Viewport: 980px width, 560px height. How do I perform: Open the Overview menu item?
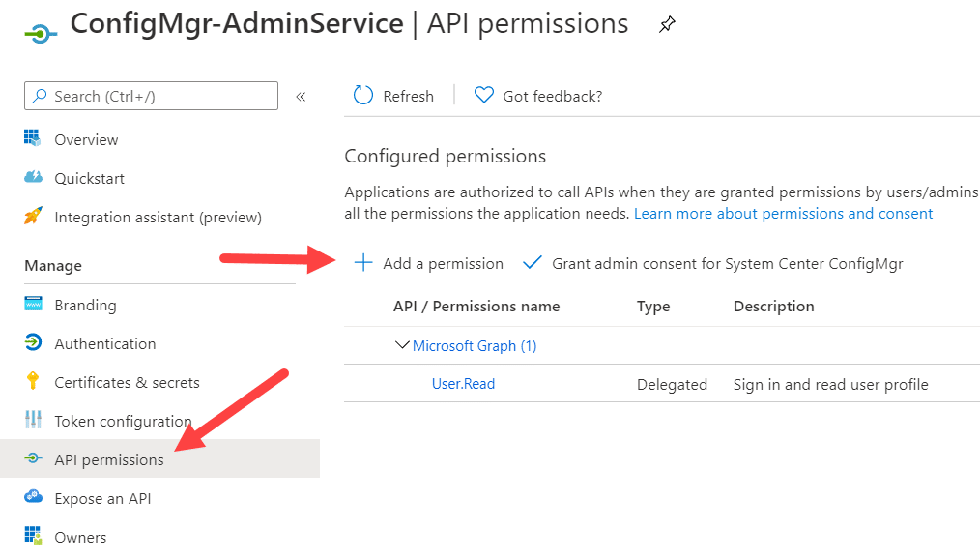click(86, 139)
